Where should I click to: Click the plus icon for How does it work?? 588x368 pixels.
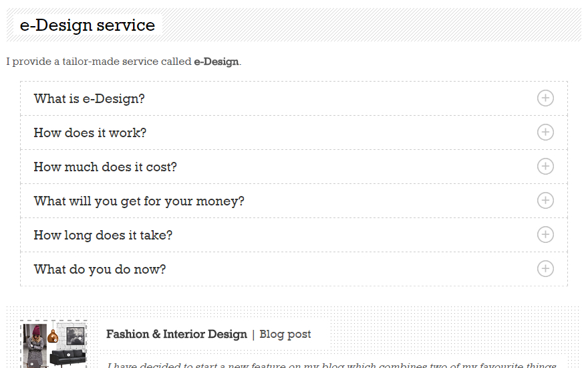[545, 132]
